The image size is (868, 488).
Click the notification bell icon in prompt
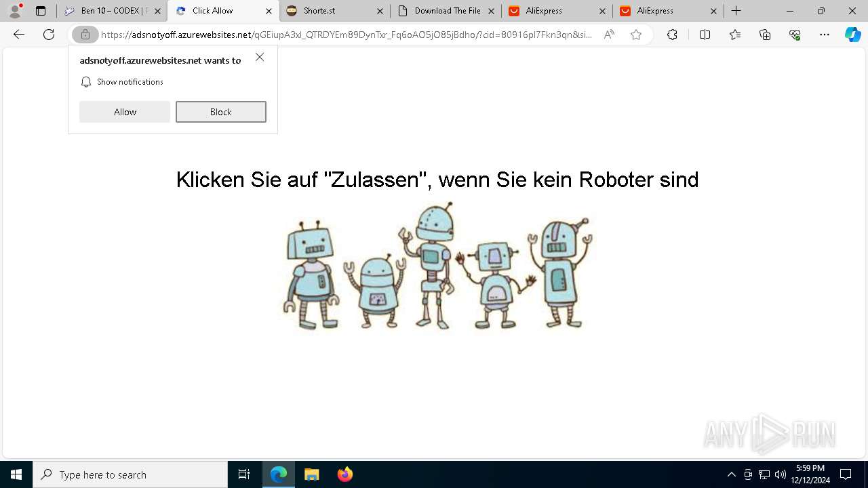(x=86, y=82)
